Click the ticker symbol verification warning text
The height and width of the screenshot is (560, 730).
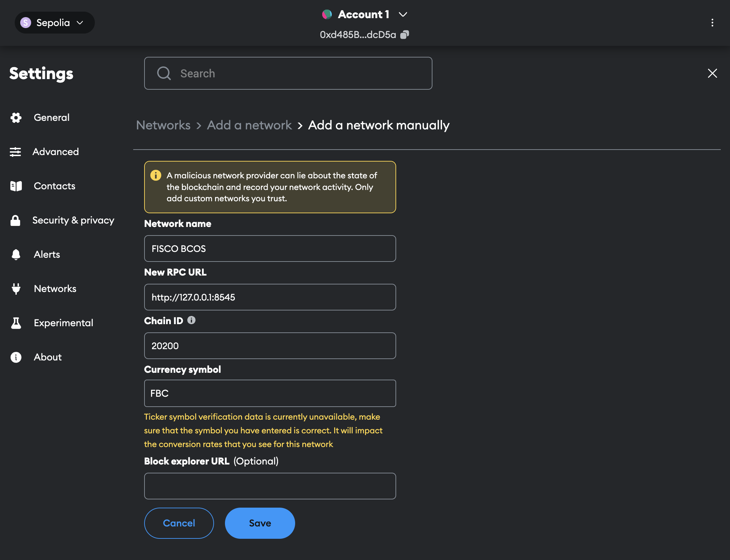263,430
